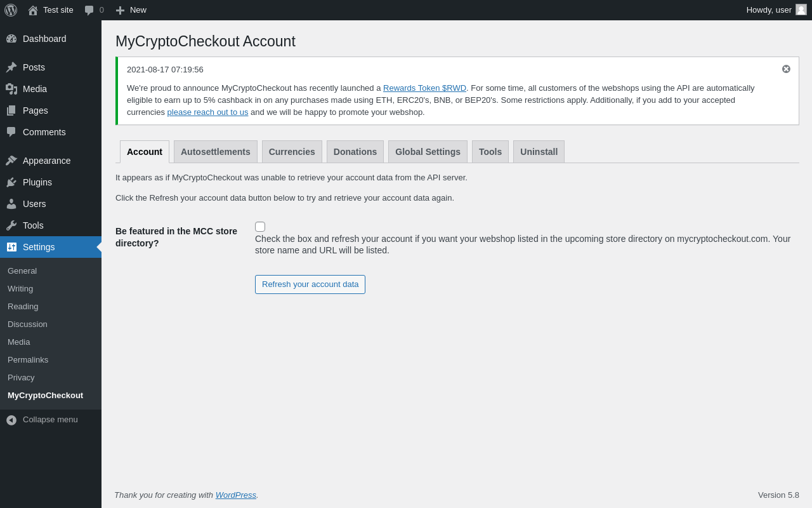Image resolution: width=812 pixels, height=508 pixels.
Task: Switch to the Currencies tab
Action: coord(292,152)
